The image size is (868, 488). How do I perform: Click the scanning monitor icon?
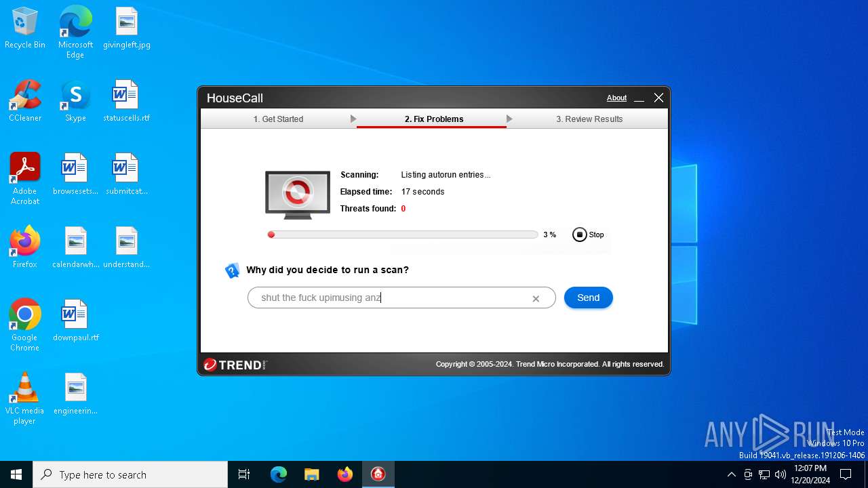click(x=297, y=195)
